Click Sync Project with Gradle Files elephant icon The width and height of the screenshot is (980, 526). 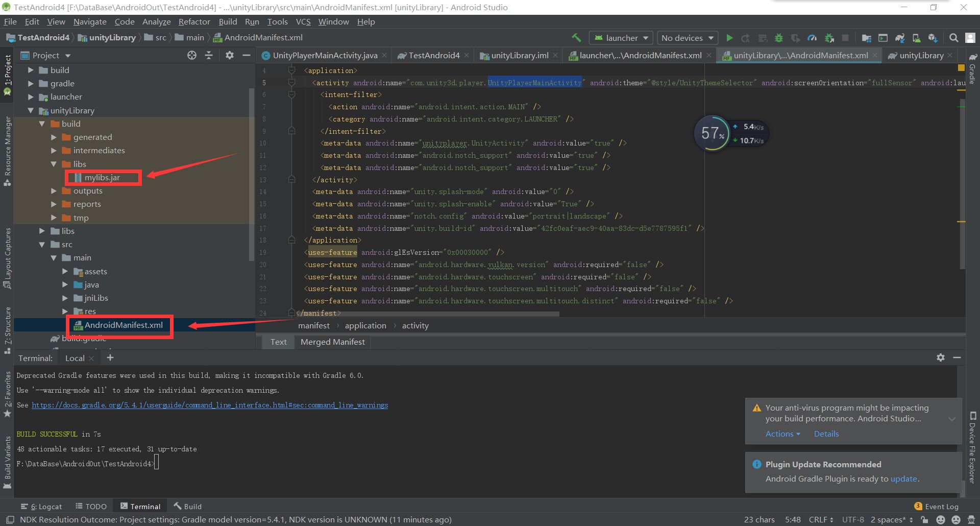tap(900, 38)
